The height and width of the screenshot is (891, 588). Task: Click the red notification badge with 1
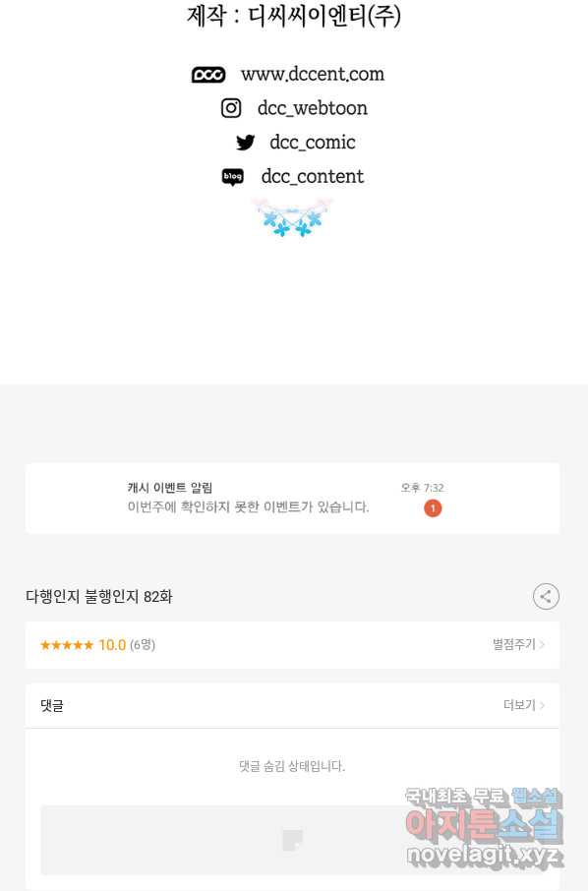[x=433, y=508]
